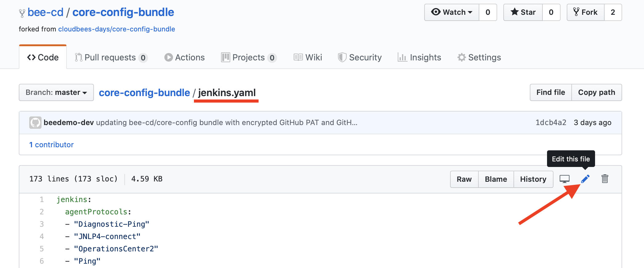The width and height of the screenshot is (644, 268).
Task: Open commit 1dcb4a2
Action: pyautogui.click(x=551, y=123)
